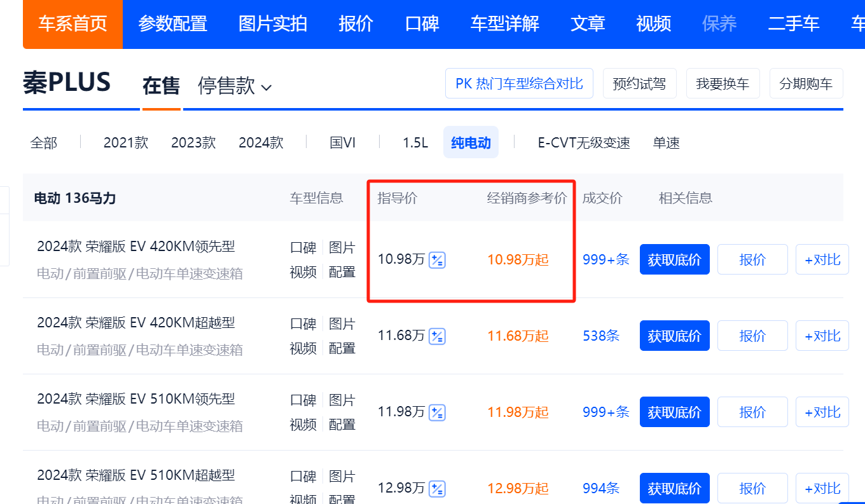Viewport: 865px width, 504px height.
Task: Click 报价 button for 420KM超越型
Action: [x=752, y=336]
